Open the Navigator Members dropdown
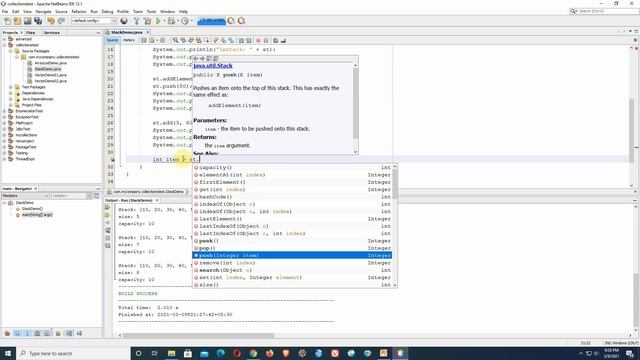Viewport: 640px width, 360px height. point(25,196)
